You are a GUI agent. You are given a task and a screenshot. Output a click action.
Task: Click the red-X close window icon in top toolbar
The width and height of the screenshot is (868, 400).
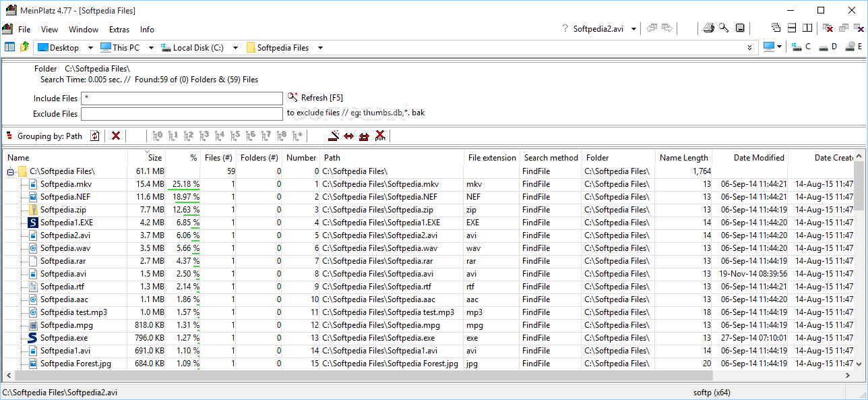click(828, 28)
